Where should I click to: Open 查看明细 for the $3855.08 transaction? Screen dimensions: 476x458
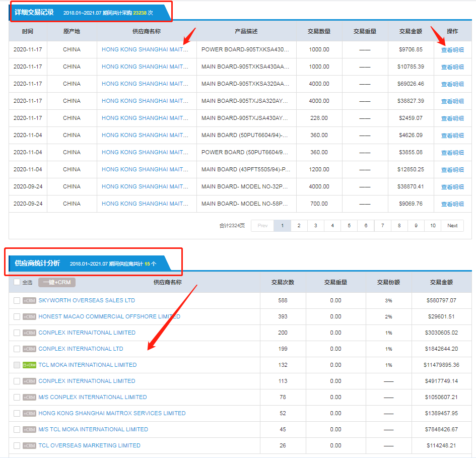tap(452, 153)
